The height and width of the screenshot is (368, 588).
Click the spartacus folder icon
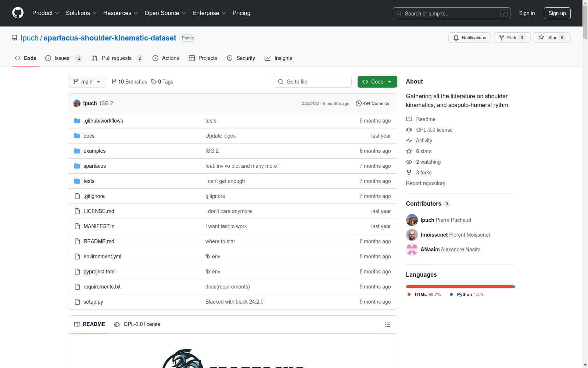point(77,166)
